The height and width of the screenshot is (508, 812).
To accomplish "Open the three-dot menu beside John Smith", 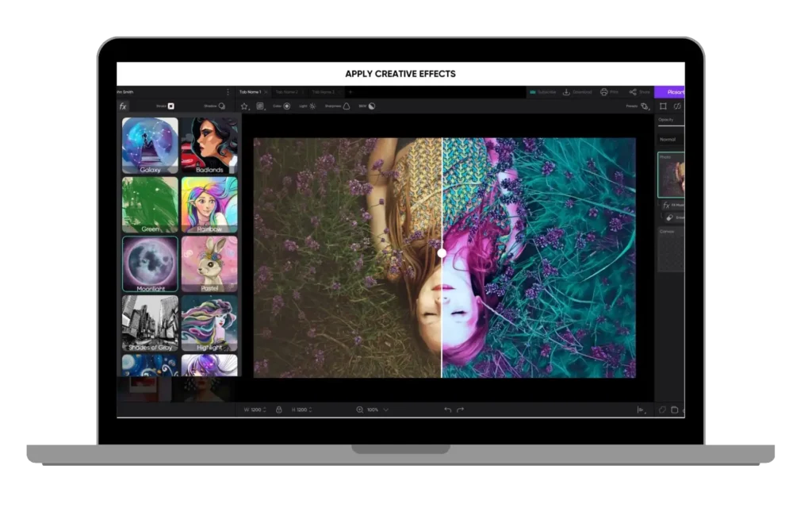I will pyautogui.click(x=228, y=92).
